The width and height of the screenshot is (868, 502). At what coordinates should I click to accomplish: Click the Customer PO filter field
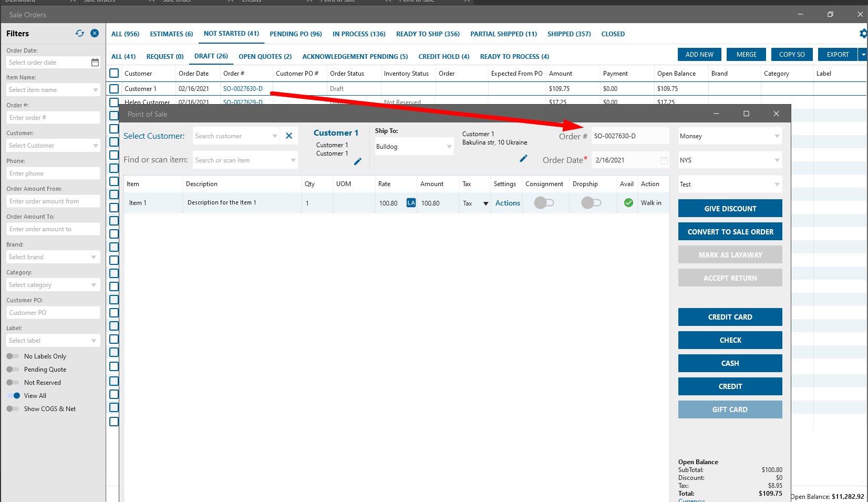click(53, 313)
